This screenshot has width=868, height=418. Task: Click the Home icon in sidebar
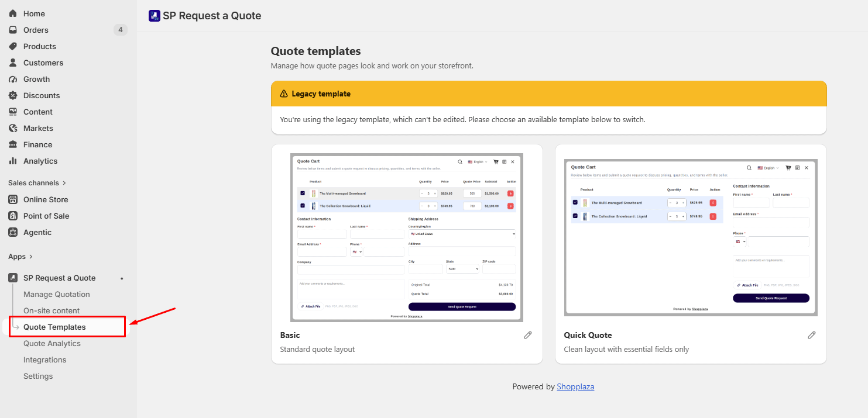point(13,13)
